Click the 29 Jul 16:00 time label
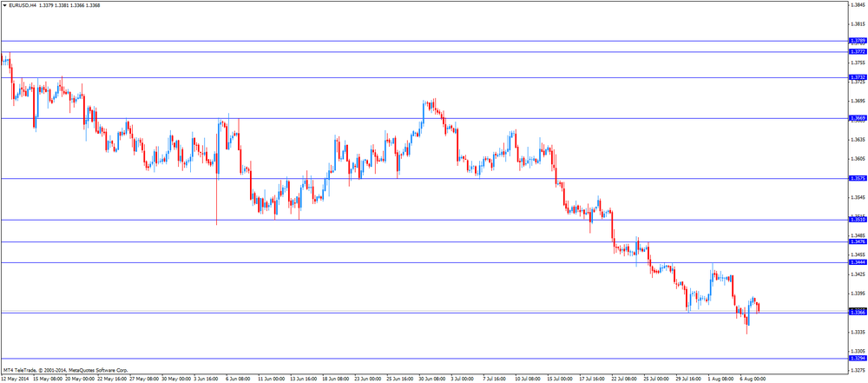Image resolution: width=868 pixels, height=383 pixels. coord(690,379)
